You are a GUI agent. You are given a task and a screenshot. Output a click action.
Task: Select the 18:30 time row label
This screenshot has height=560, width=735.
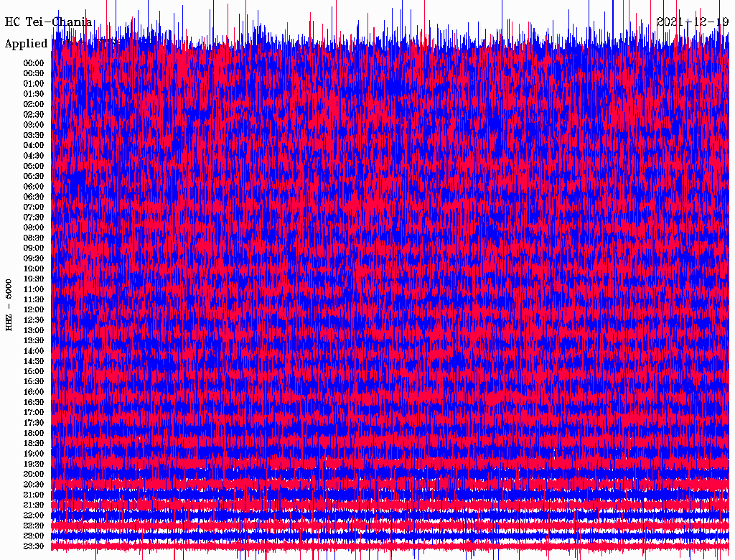pyautogui.click(x=34, y=443)
